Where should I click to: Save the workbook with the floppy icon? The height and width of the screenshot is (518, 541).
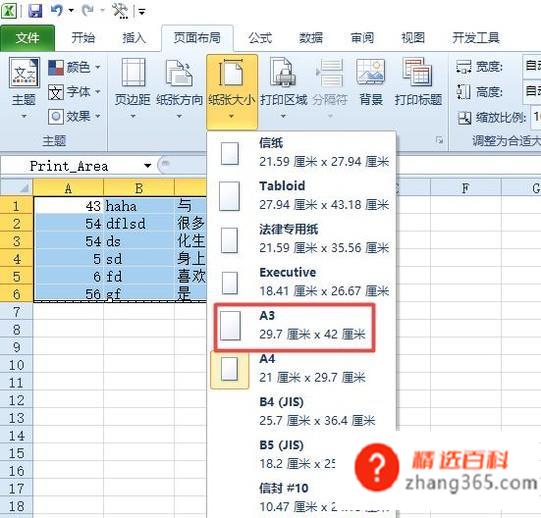pyautogui.click(x=35, y=11)
